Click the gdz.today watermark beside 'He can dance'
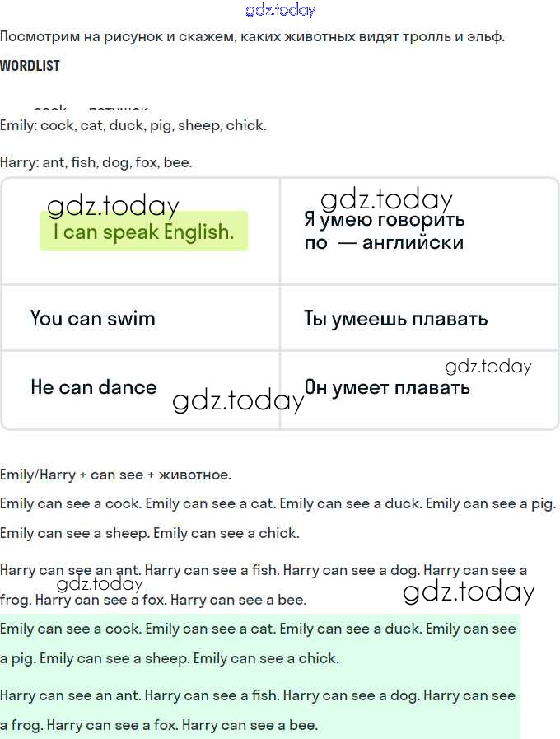Screen dimensions: 560x739 [238, 401]
